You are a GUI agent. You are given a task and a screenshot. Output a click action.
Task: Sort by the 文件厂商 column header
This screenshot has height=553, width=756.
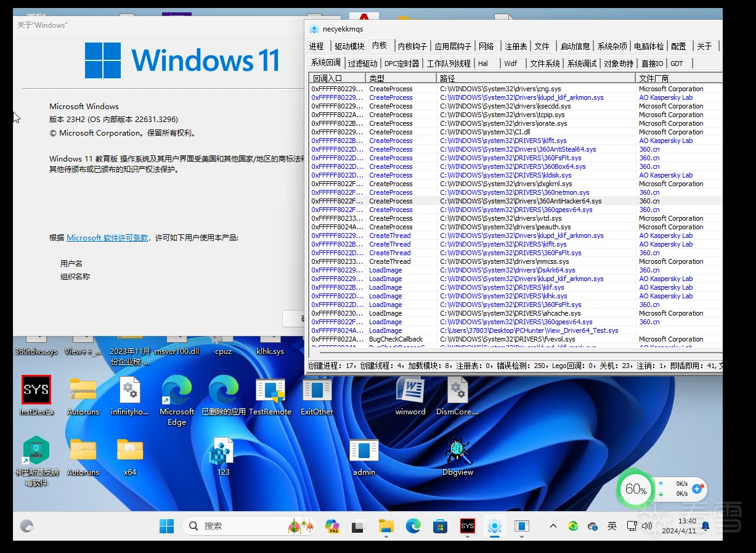[x=679, y=78]
